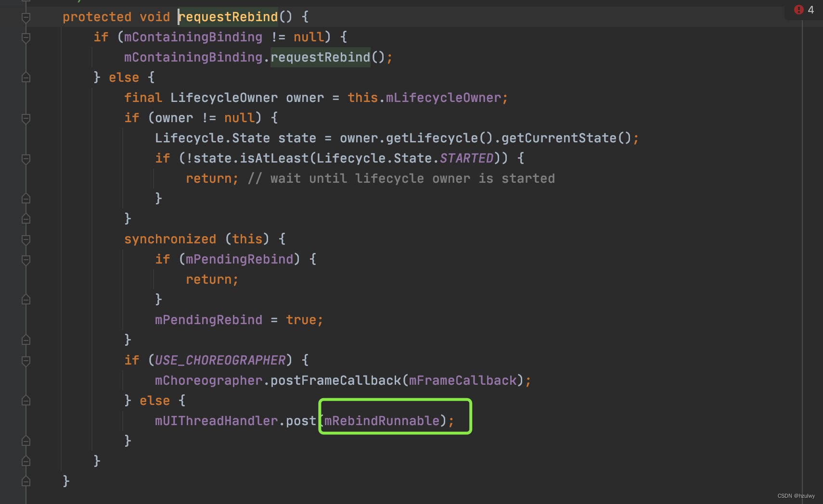The image size is (823, 504).
Task: Click fold end marker after 'mPendingRebind = true;'
Action: click(26, 340)
